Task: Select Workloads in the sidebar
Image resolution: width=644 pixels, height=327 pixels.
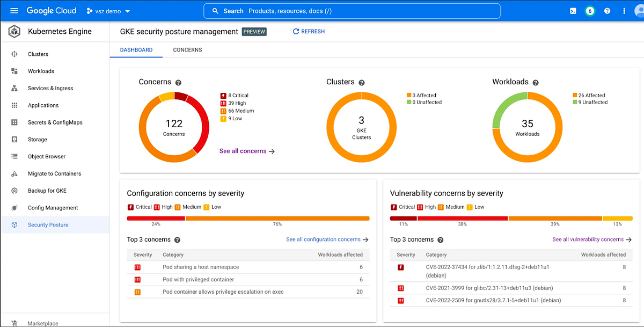Action: pyautogui.click(x=41, y=71)
